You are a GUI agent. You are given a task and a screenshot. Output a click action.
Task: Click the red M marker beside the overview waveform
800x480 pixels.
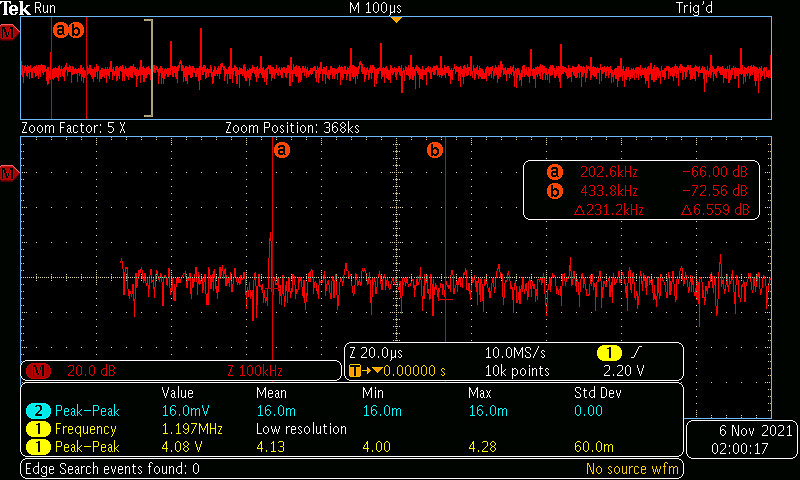[x=8, y=33]
